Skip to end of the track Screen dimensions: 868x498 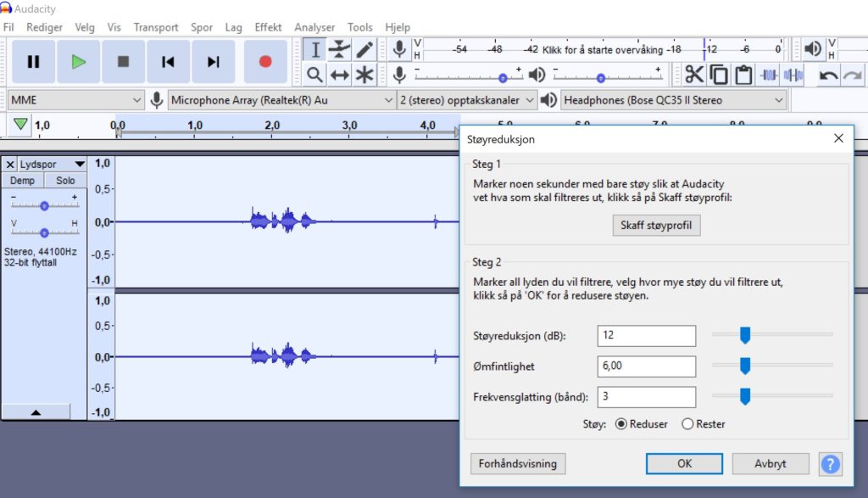(x=213, y=61)
